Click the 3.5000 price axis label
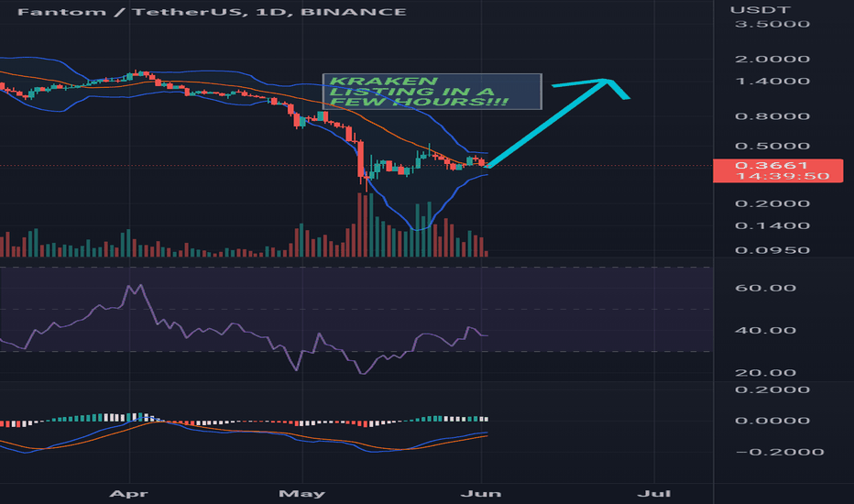Image resolution: width=854 pixels, height=504 pixels. [x=772, y=24]
